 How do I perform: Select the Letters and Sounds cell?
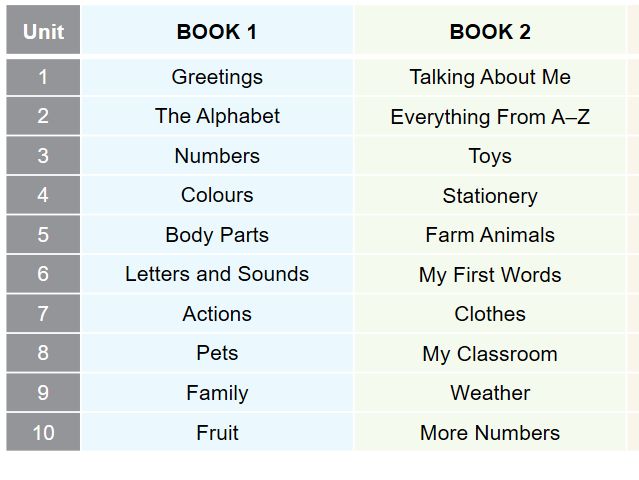tap(217, 274)
